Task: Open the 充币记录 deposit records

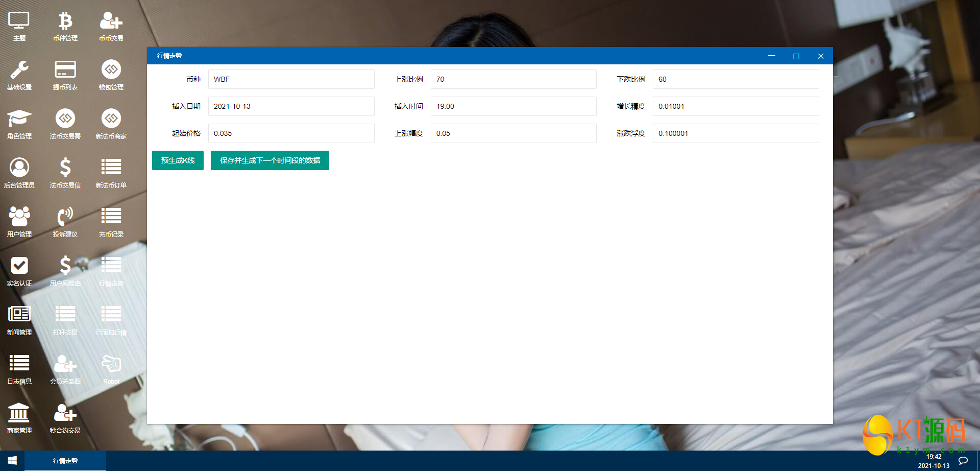Action: 111,222
